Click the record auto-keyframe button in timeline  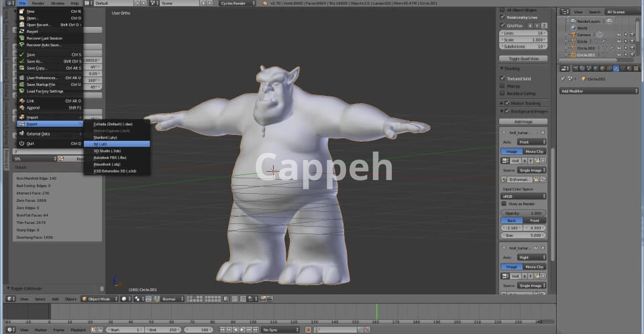(x=308, y=330)
